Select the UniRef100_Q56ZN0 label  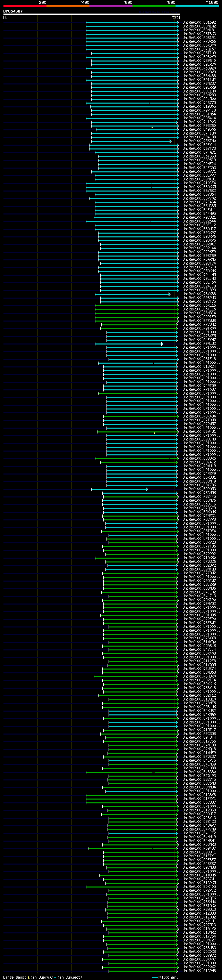coord(199,141)
